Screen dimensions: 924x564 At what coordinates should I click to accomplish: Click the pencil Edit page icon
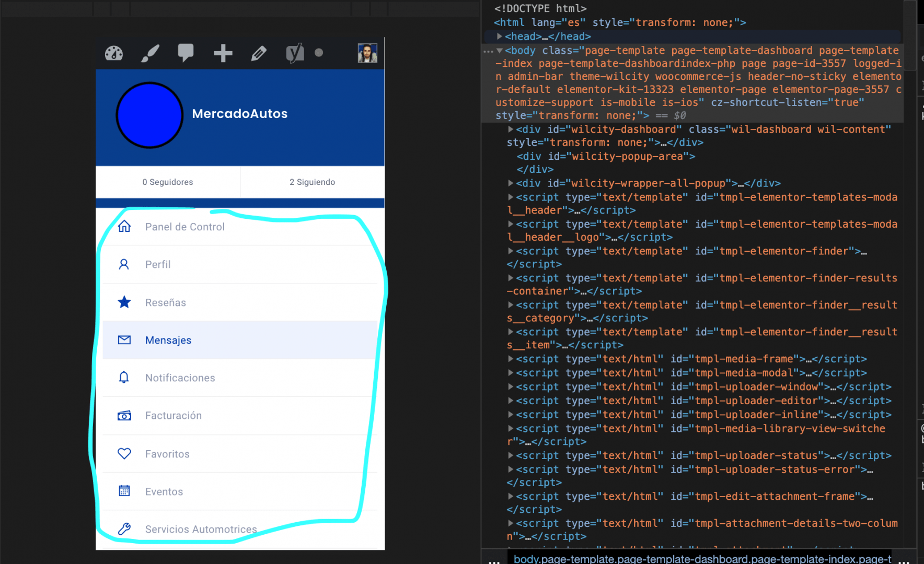[x=259, y=53]
